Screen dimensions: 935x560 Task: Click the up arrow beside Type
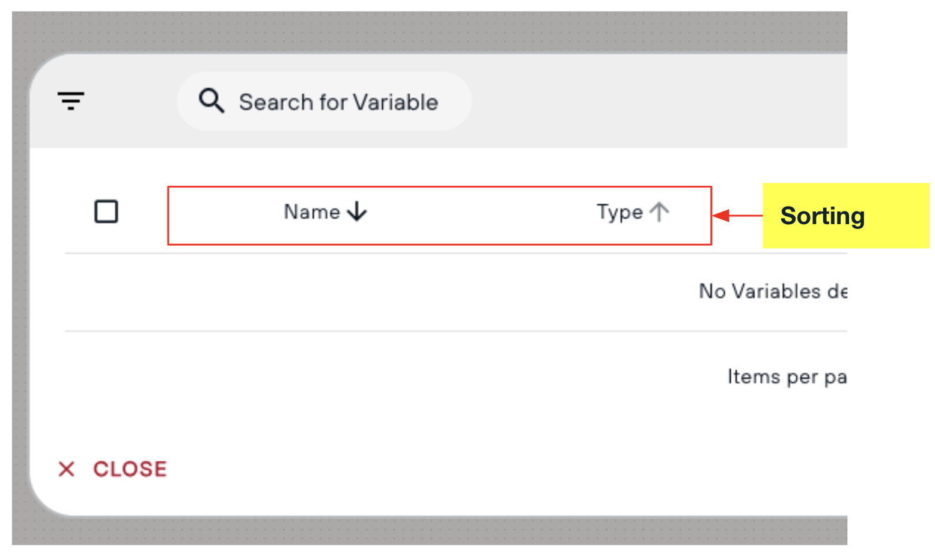click(x=659, y=212)
